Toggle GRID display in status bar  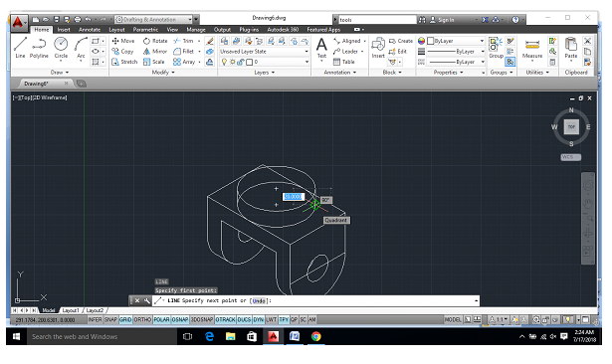(125, 319)
